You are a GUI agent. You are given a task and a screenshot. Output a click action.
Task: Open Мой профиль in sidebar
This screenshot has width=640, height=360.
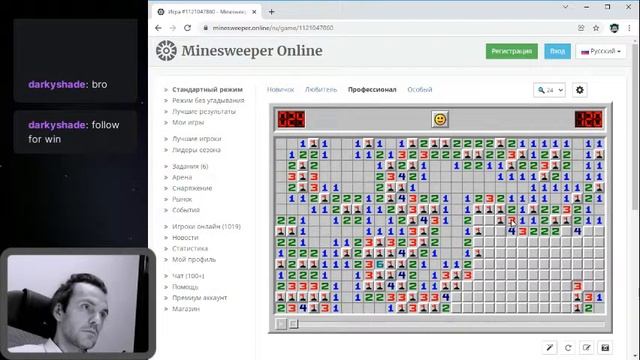194,259
